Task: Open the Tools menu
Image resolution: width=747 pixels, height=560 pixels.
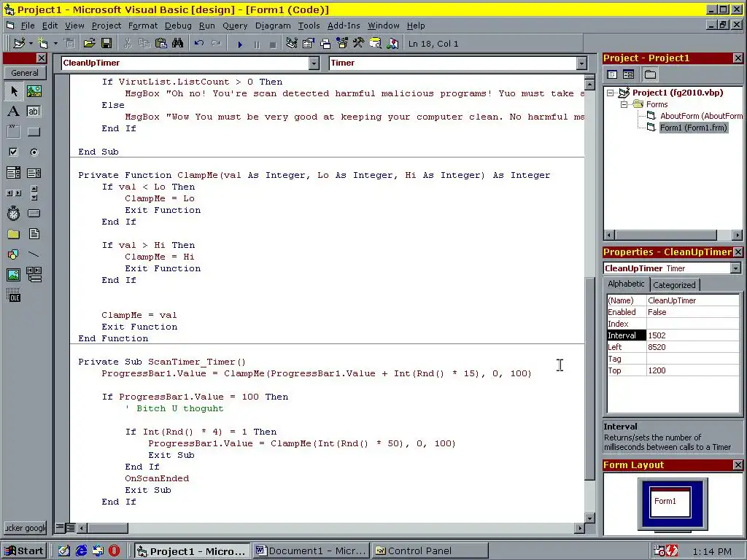Action: (309, 26)
